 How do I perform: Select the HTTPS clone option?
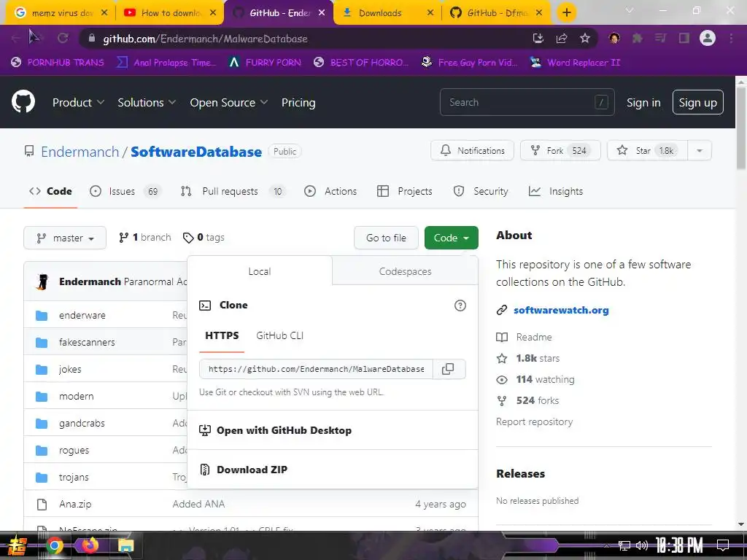click(x=222, y=335)
